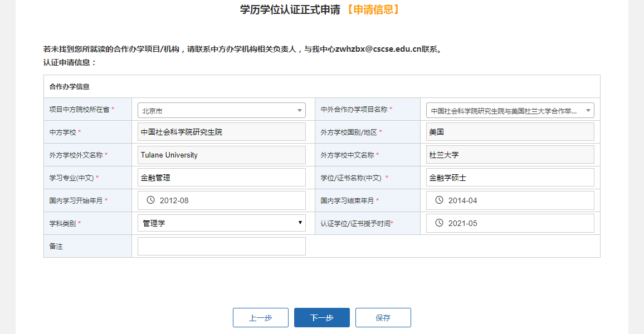This screenshot has width=644, height=334.
Task: Click the 下一步 button
Action: coord(321,318)
